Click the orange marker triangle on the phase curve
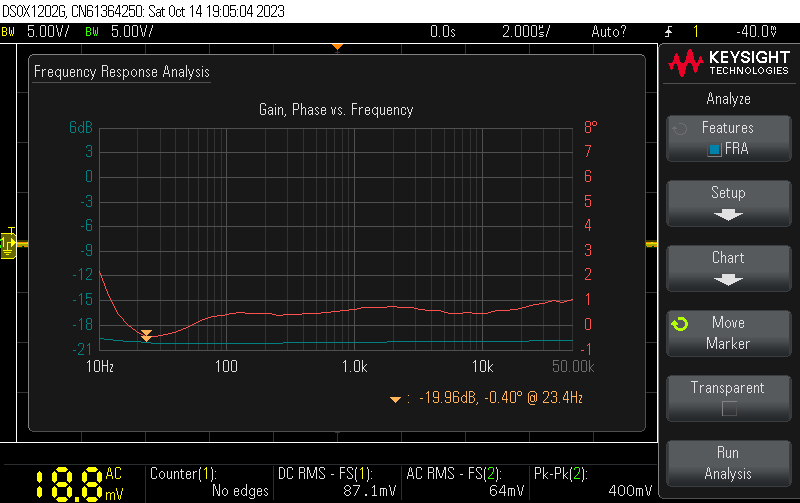This screenshot has height=503, width=800. tap(146, 335)
